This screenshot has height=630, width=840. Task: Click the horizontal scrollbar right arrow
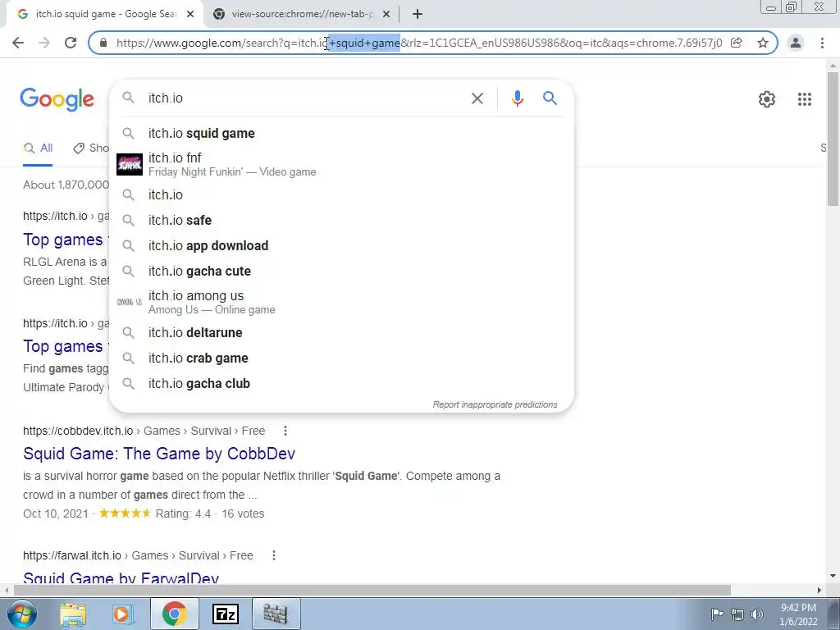(819, 591)
